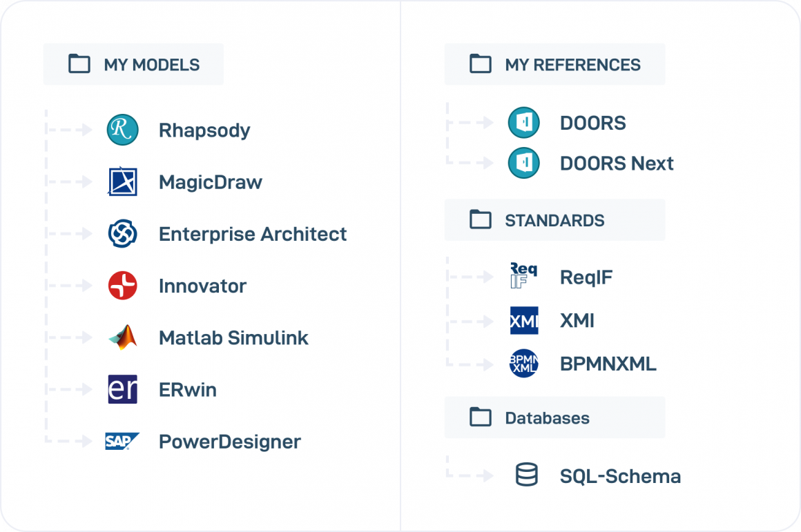Select the ReqIF logo icon

(523, 277)
